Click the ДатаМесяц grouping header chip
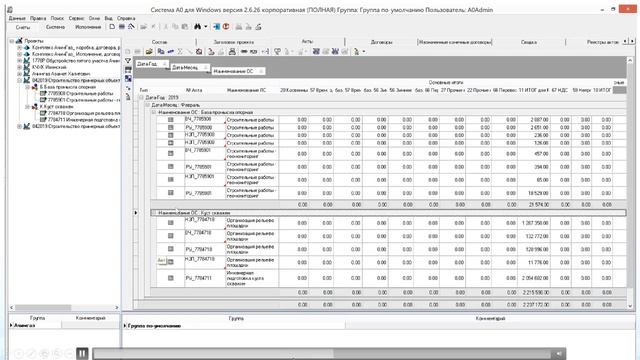Viewport: 640px width, 360px height. coord(190,67)
